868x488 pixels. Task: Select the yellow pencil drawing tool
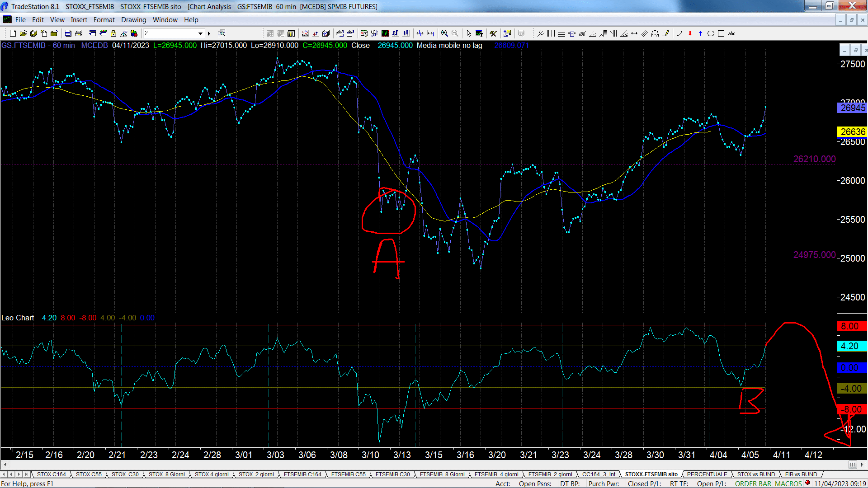665,33
